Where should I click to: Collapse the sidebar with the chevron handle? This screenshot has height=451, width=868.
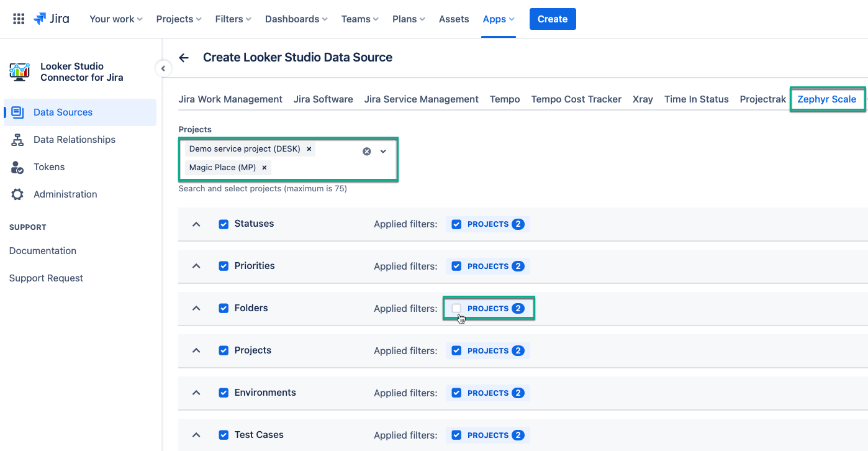[163, 68]
